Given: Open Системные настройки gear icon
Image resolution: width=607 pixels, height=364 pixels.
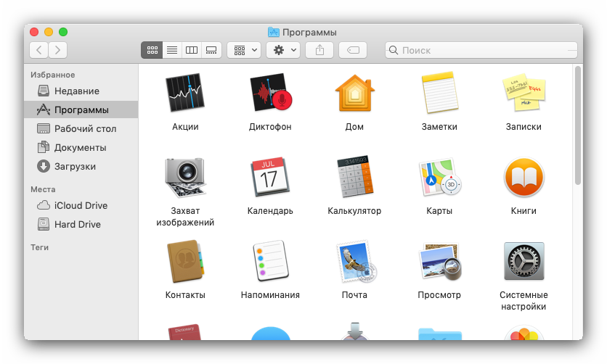Looking at the screenshot, I should tap(524, 261).
